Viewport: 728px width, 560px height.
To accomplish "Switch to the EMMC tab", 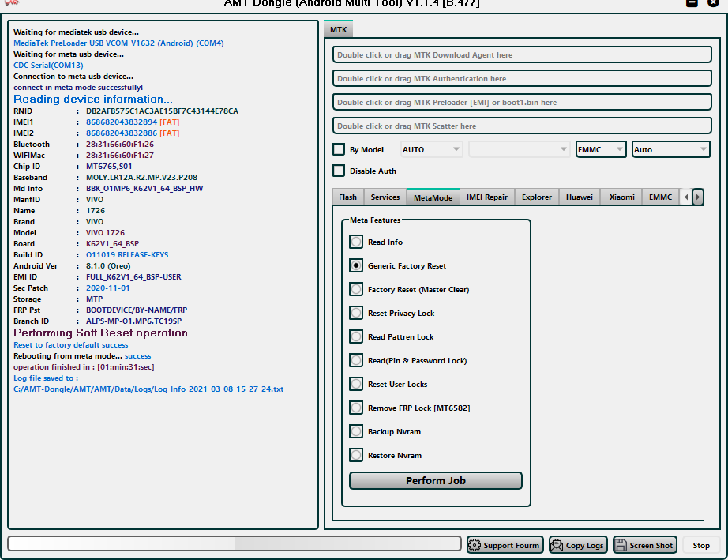I will point(660,197).
